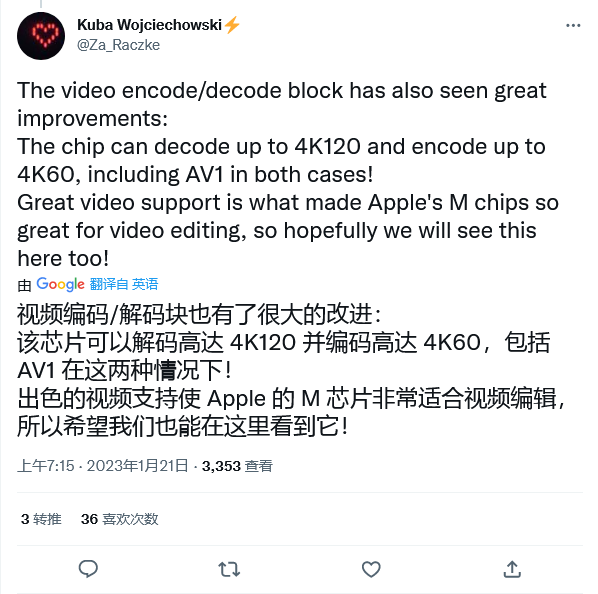The image size is (598, 594).
Task: Like the tweet with the heart icon
Action: click(x=371, y=569)
